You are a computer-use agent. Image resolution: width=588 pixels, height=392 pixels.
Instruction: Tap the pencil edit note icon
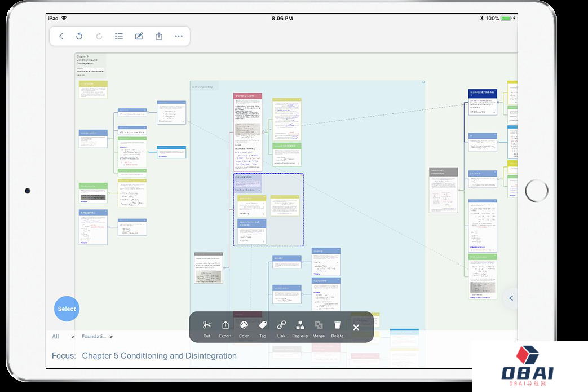pos(139,36)
